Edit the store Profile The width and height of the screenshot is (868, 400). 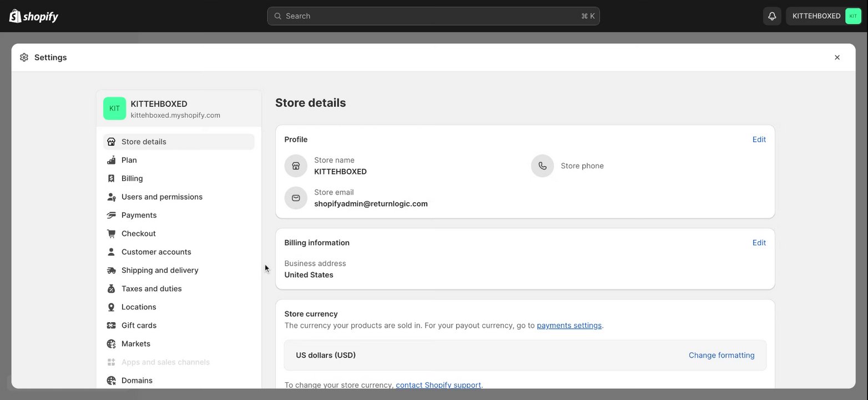click(x=759, y=139)
